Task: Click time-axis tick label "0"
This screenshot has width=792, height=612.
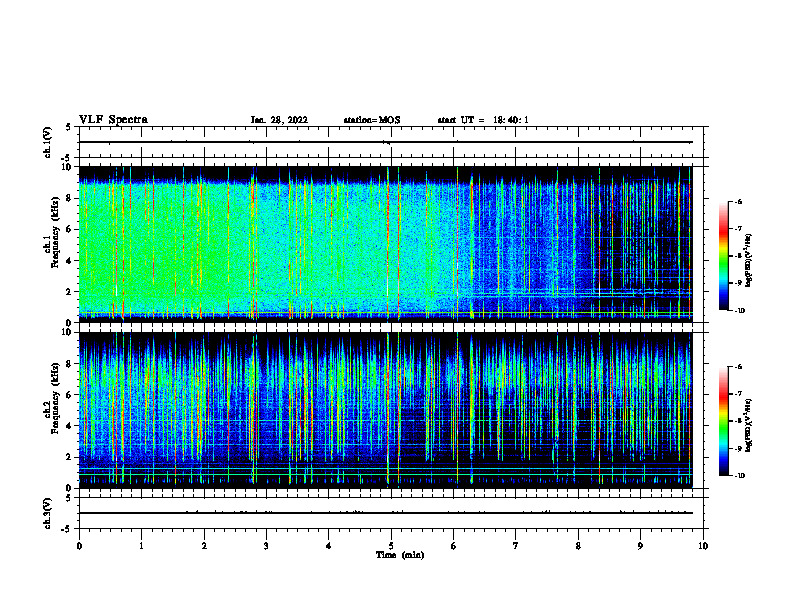Action: [x=79, y=546]
